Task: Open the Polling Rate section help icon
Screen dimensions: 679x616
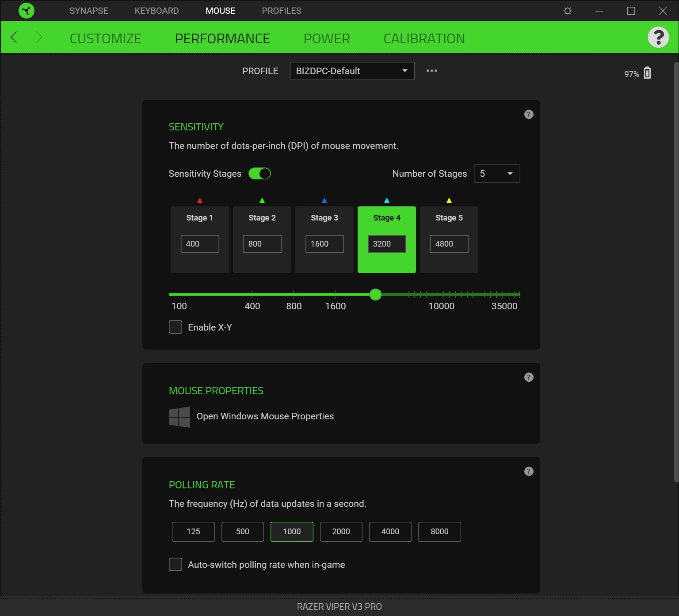Action: (x=529, y=472)
